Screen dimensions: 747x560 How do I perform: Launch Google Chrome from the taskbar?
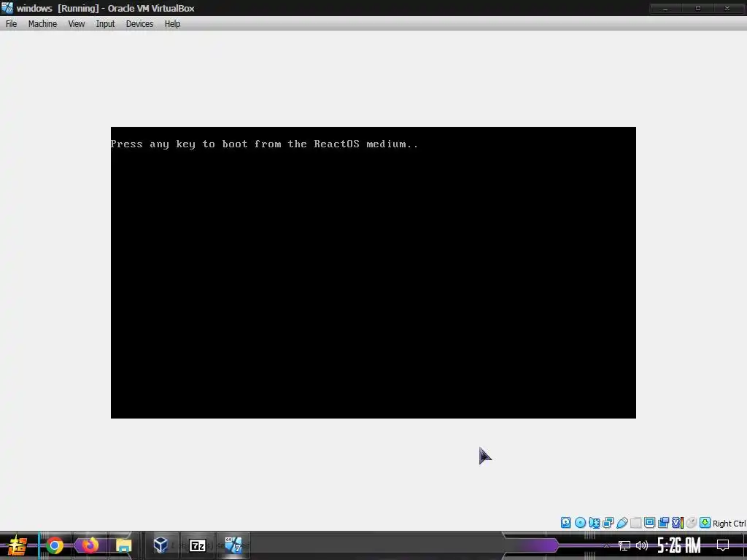[x=55, y=545]
